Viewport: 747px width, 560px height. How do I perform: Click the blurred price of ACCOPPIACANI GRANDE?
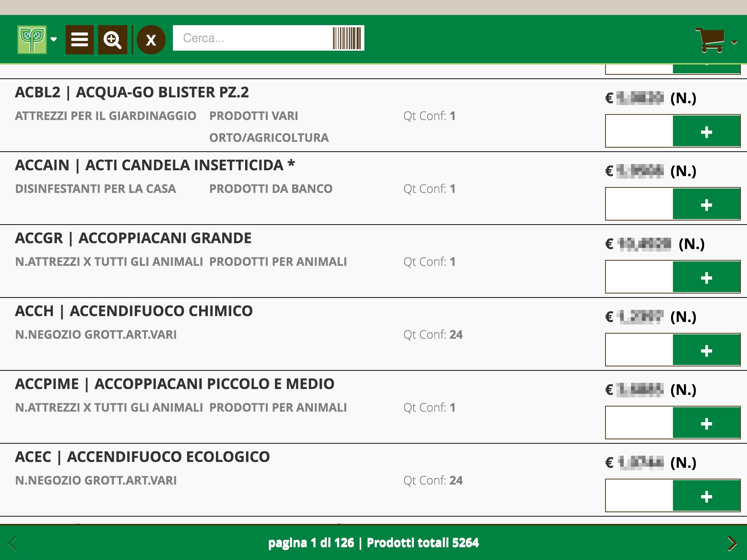(645, 244)
